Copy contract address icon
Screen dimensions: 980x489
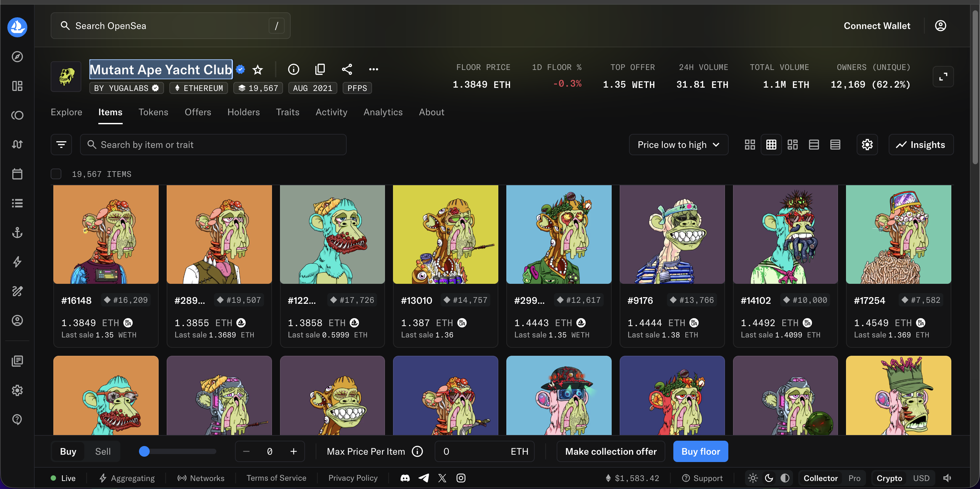coord(320,69)
